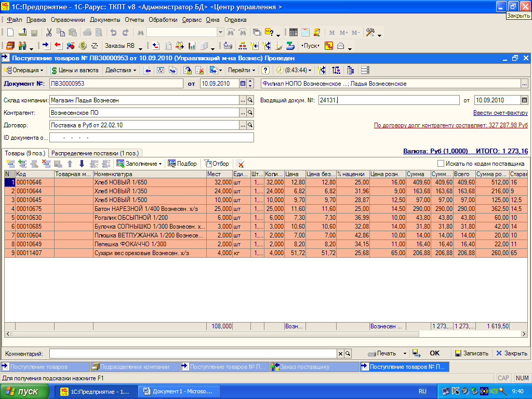
Task: Click the gold dollar coin icon
Action: pyautogui.click(x=82, y=46)
